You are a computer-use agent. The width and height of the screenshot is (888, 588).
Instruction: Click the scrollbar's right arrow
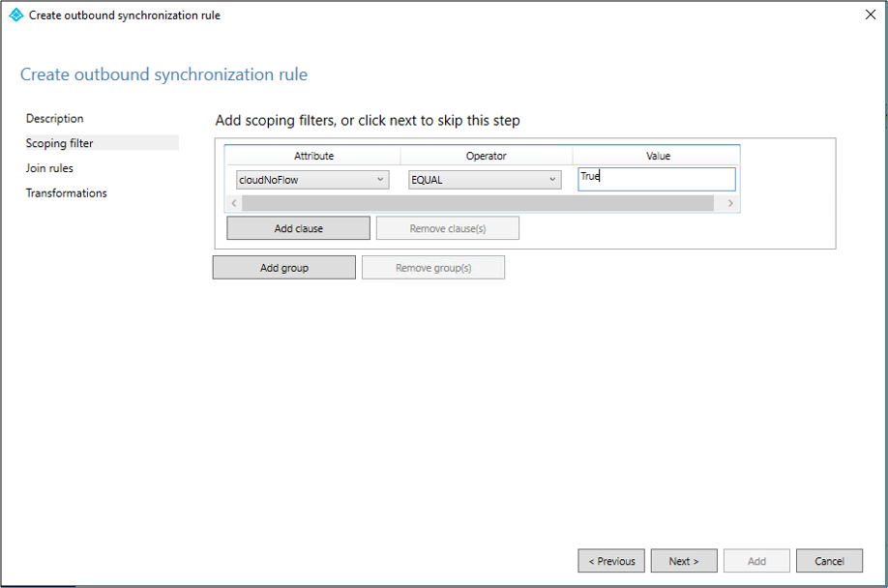click(730, 202)
